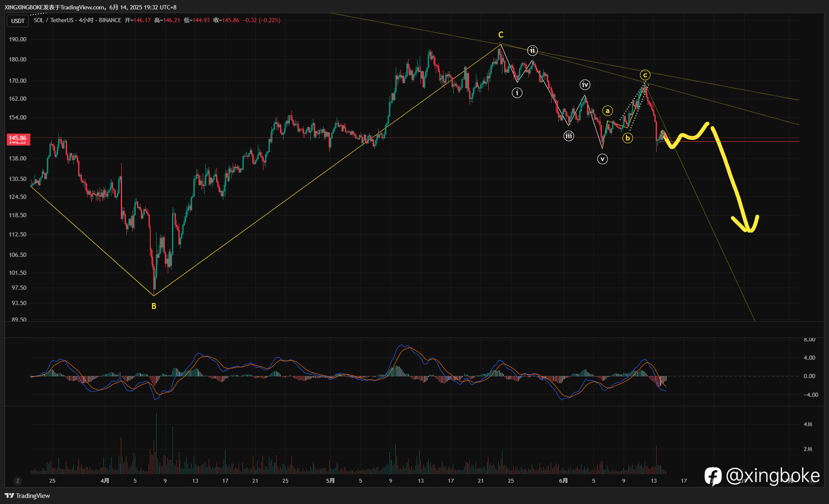Click the 6月 date marker on time axis
Viewport: 829px width, 504px height.
tap(563, 481)
